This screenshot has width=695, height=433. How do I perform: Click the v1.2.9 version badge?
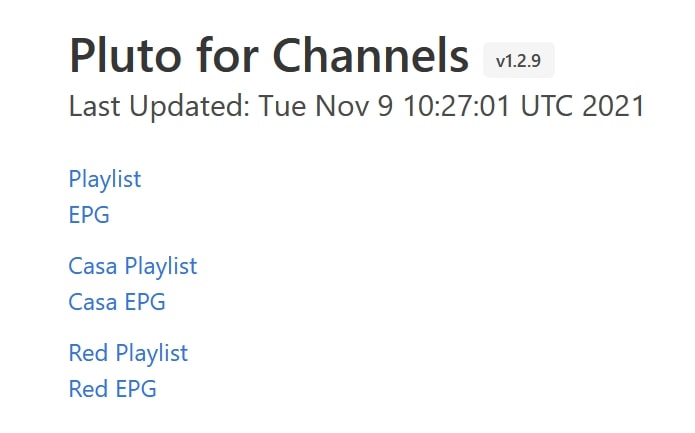coord(518,61)
